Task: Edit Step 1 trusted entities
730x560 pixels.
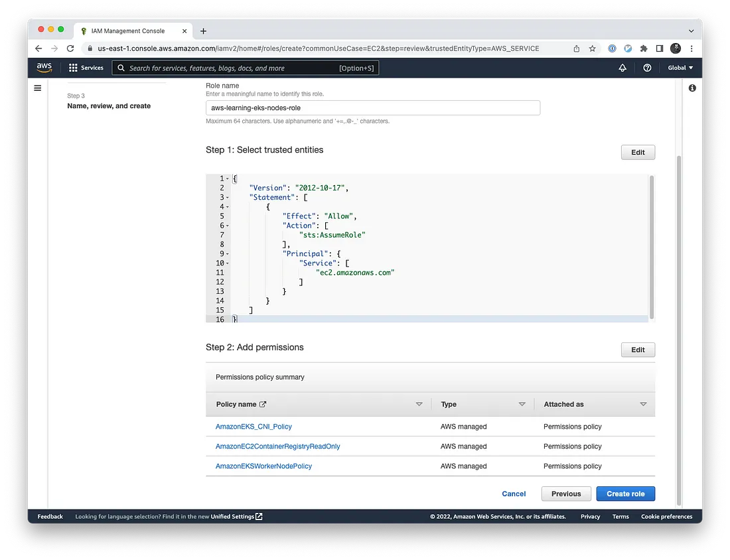Action: (x=638, y=152)
